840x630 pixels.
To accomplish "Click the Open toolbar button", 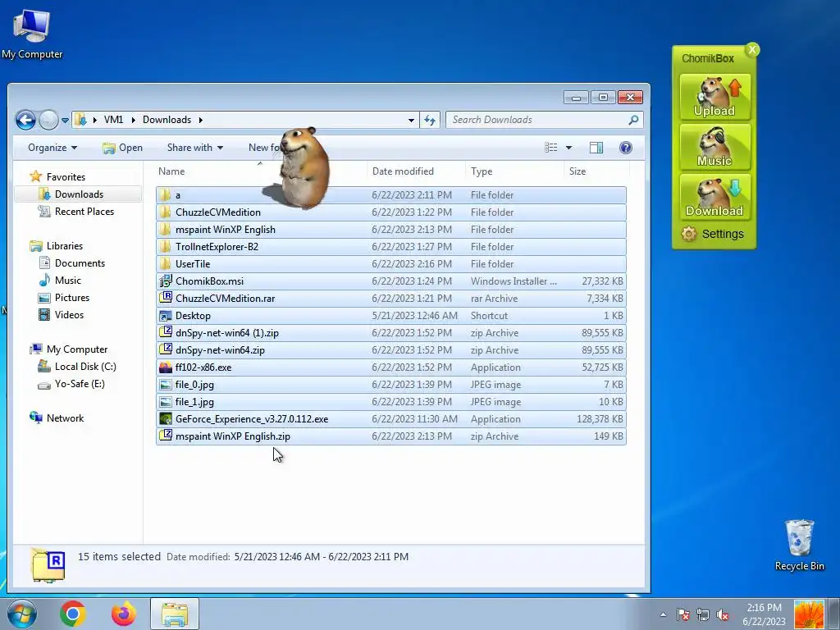I will 122,148.
